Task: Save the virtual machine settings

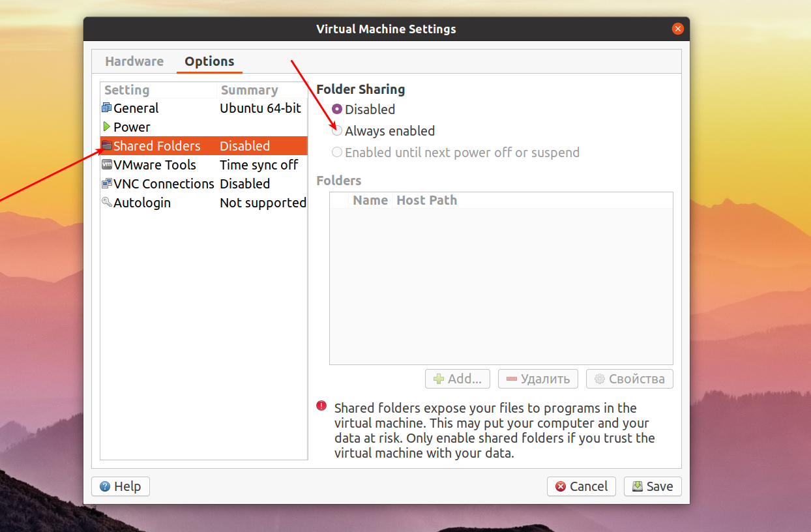Action: pyautogui.click(x=653, y=486)
